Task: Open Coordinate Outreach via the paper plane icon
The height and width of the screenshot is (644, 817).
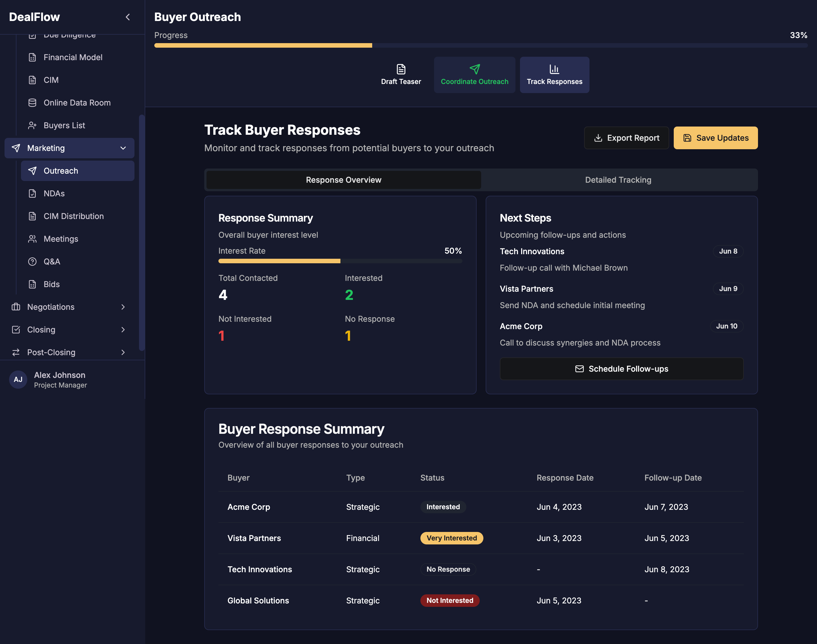Action: click(474, 69)
